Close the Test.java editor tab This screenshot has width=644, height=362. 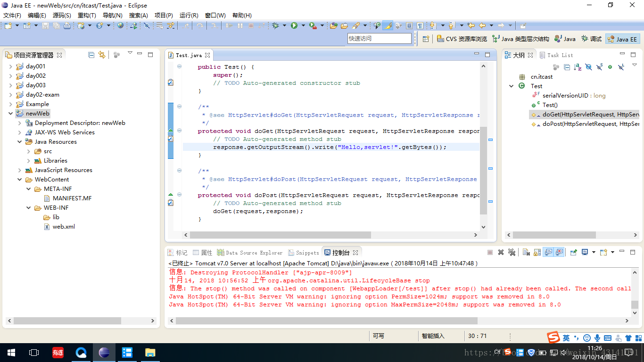coord(207,55)
